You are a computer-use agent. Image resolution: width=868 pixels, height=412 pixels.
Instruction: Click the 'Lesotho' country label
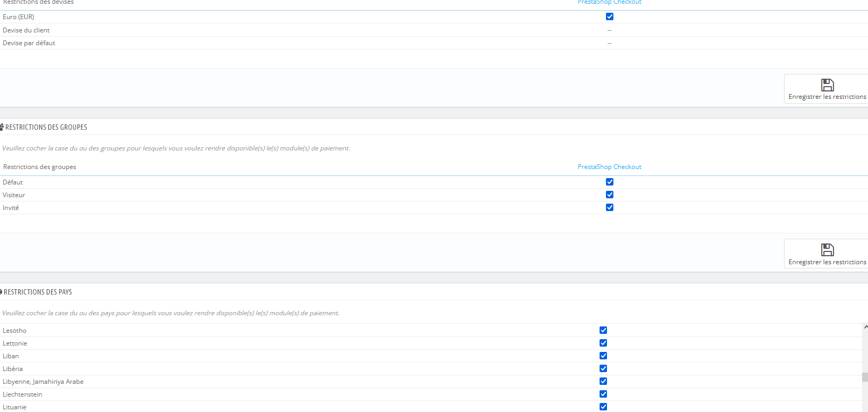(x=14, y=331)
